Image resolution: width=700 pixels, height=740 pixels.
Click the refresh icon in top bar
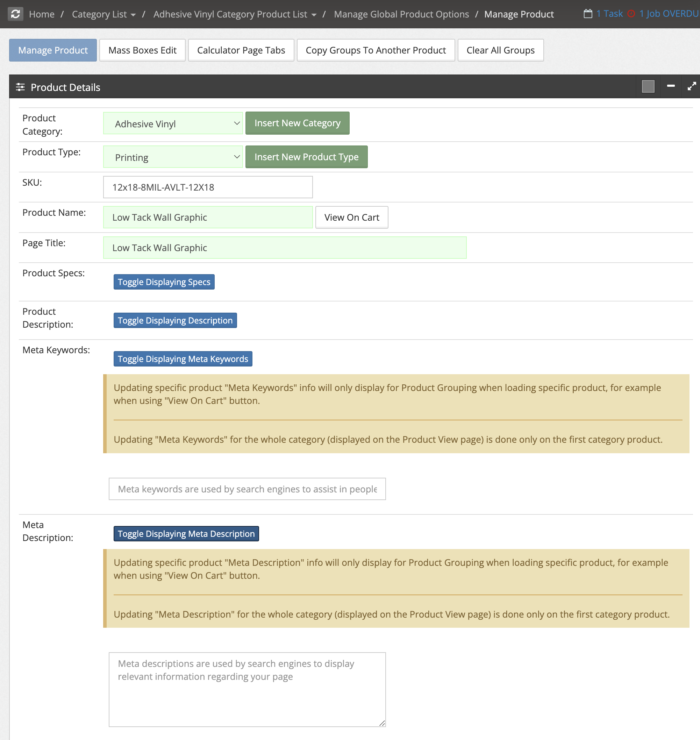[x=15, y=14]
